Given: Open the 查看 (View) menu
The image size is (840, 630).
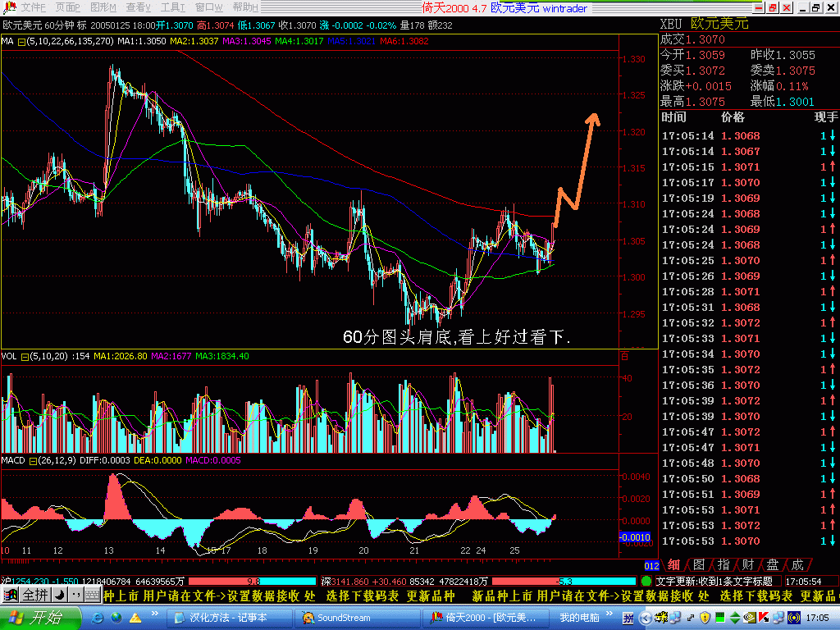Looking at the screenshot, I should pos(138,7).
